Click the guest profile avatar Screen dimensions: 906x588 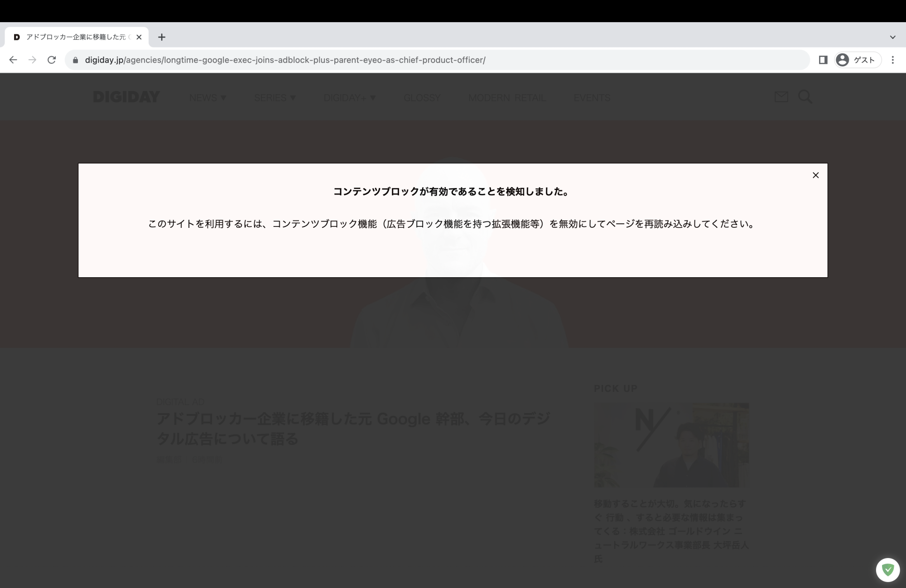click(x=842, y=59)
